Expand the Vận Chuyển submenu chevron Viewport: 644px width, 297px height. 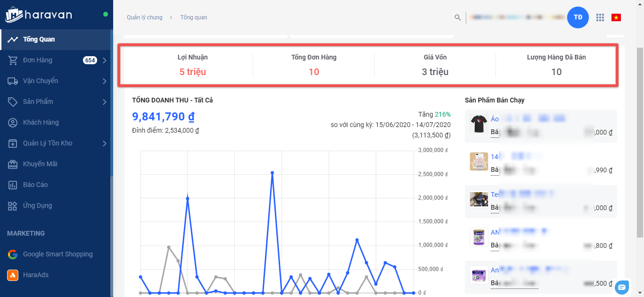coord(105,81)
